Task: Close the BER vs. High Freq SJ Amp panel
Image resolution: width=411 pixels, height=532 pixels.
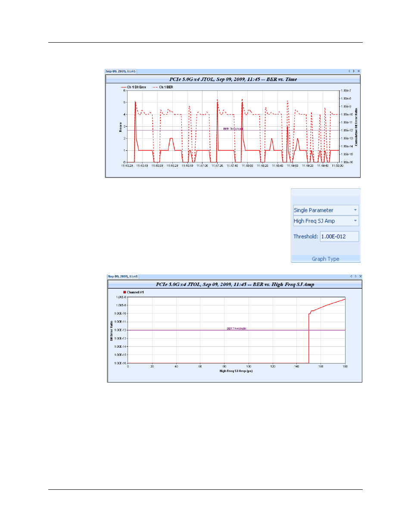Action: coord(360,276)
